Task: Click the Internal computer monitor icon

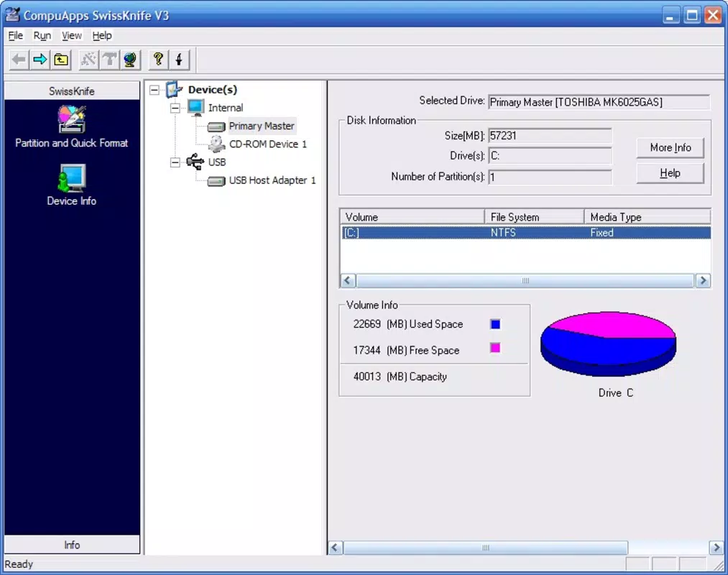Action: (x=196, y=108)
